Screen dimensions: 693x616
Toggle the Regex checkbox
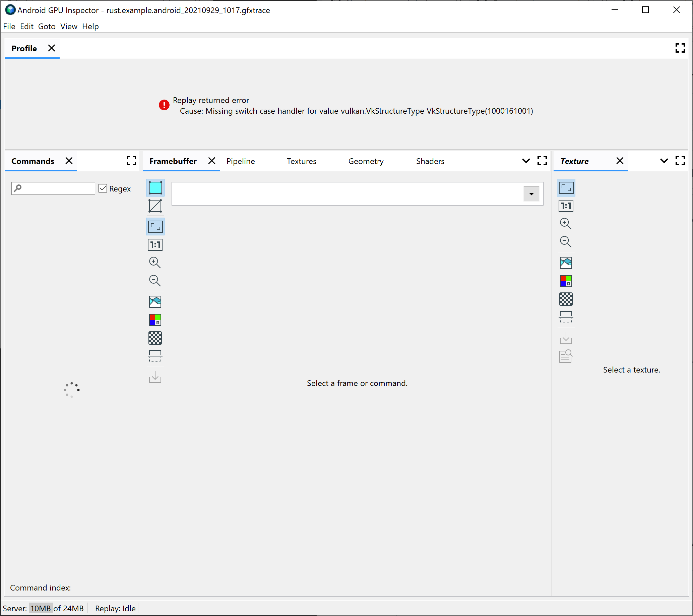pos(103,188)
